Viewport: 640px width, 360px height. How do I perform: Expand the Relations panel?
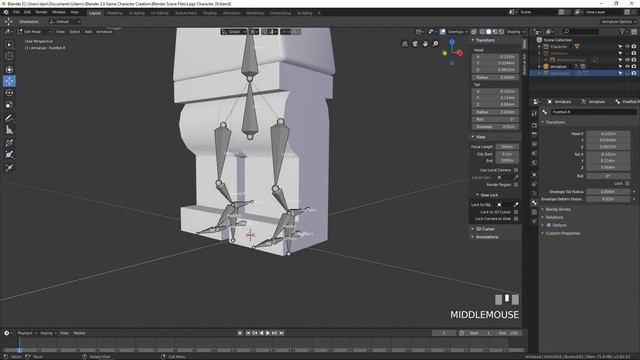tap(554, 217)
